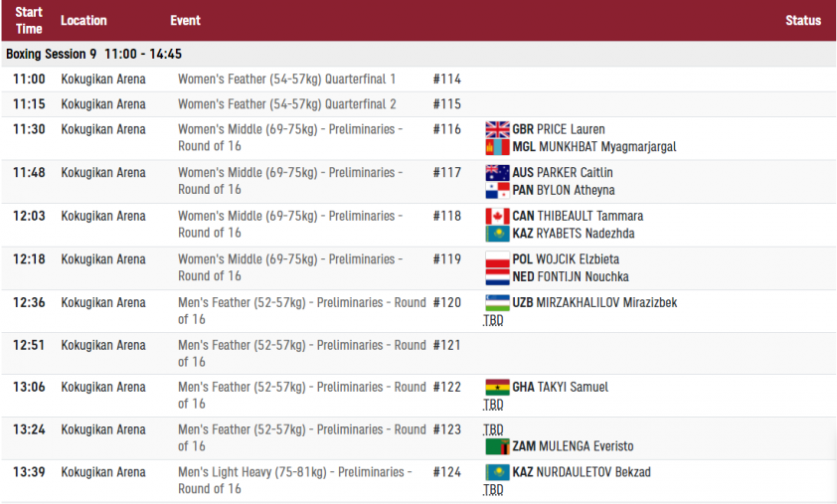Open athlete PRICE Lauren's profile
Screen dimensions: 837x504
click(x=571, y=129)
